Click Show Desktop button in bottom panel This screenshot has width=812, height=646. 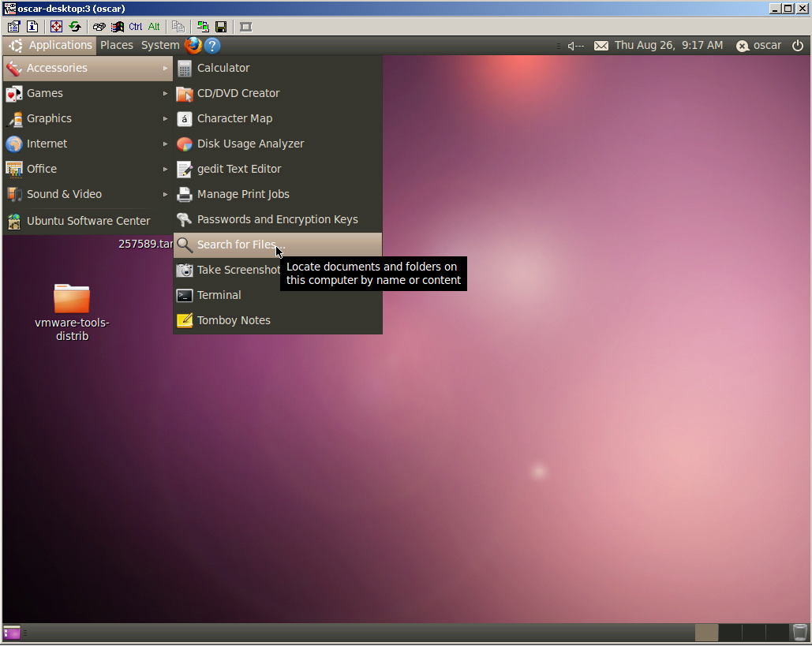(12, 633)
